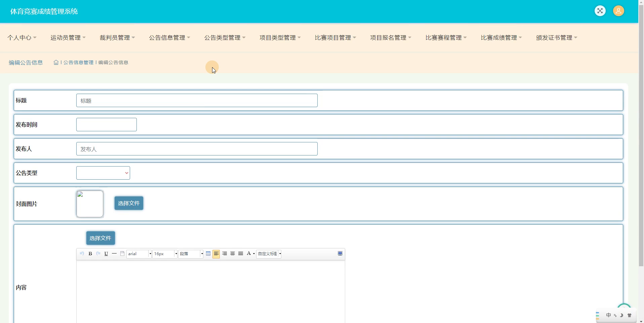This screenshot has height=323, width=644.
Task: Expand the 公告类型管理 menu
Action: point(225,38)
